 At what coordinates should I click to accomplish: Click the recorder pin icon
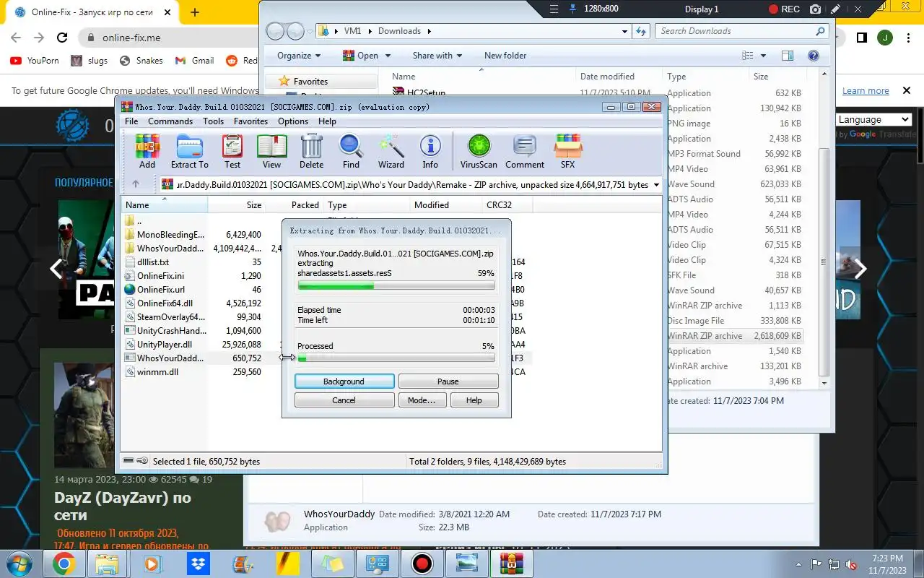pos(573,9)
